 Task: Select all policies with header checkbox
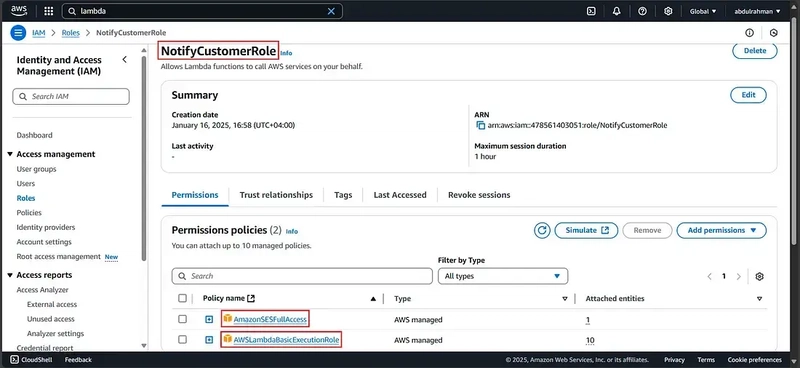[182, 298]
